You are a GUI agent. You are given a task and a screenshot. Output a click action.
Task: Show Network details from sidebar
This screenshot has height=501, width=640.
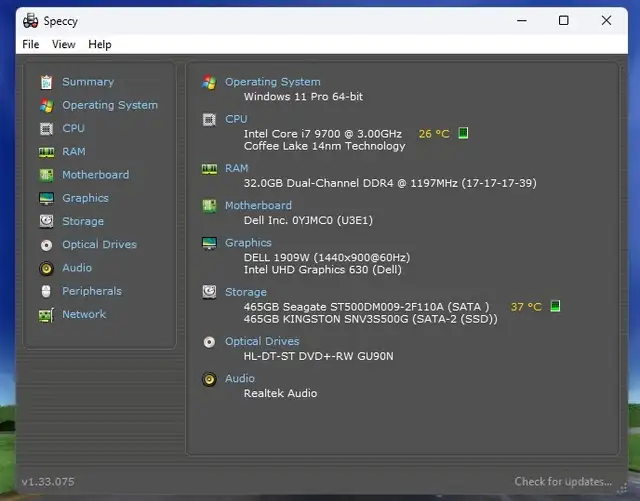pos(84,314)
